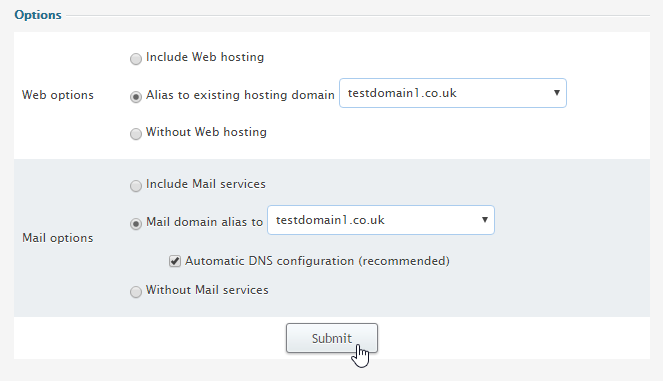Viewport: 663px width, 381px height.
Task: Click the 'Include Web hosting' label text
Action: 205,57
